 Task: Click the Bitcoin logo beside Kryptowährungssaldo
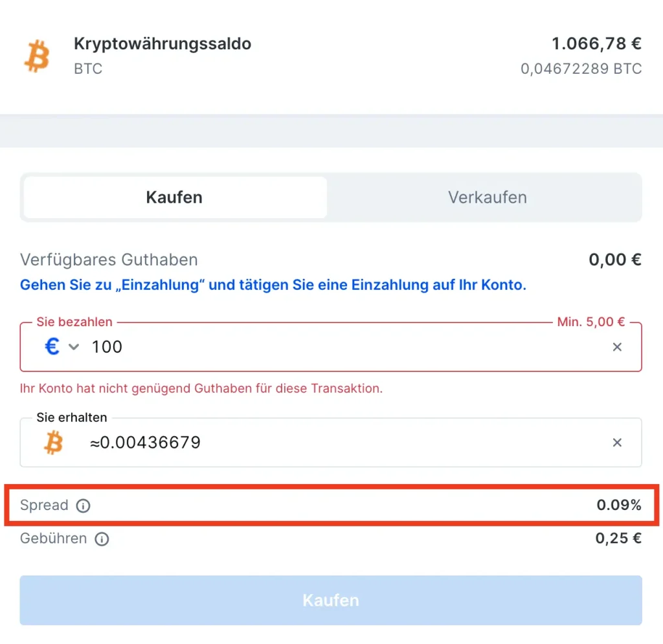(37, 56)
